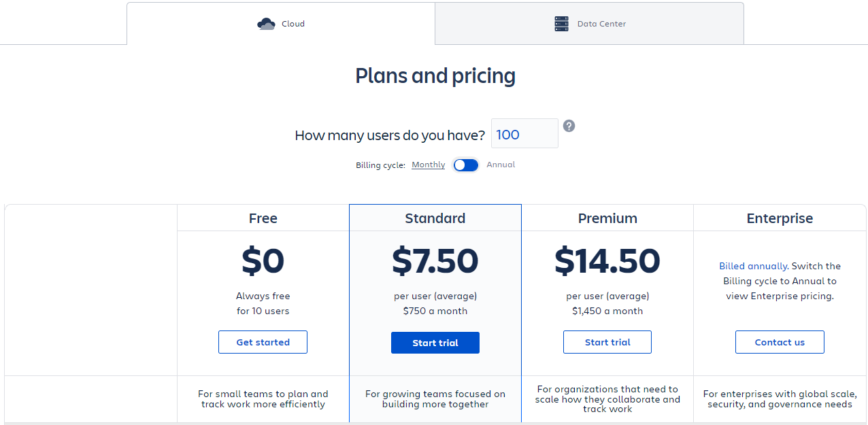Click the Data Center server icon

(x=561, y=23)
